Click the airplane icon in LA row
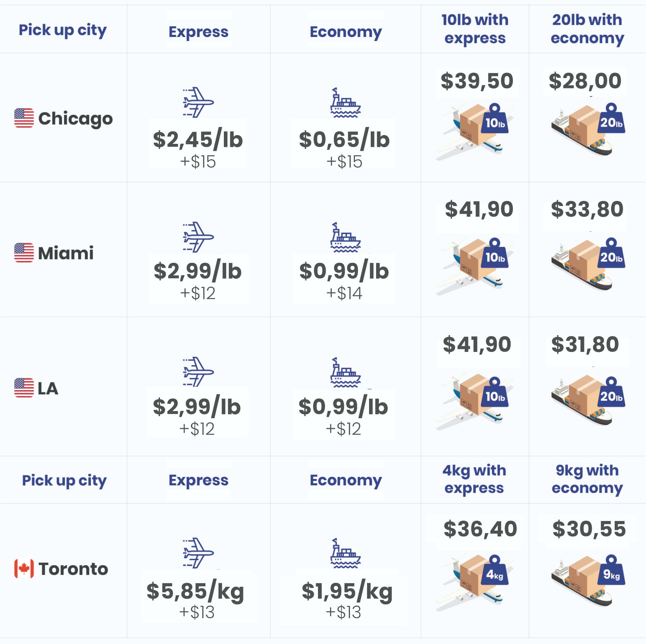The height and width of the screenshot is (644, 646). tap(198, 372)
